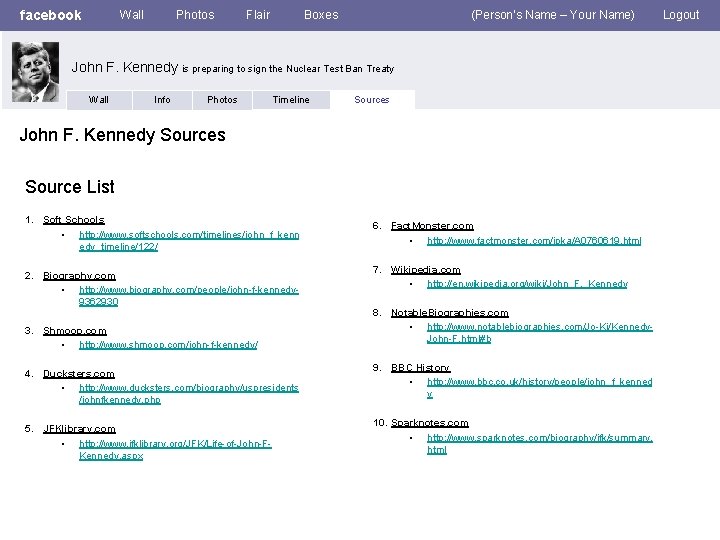
Task: Open Photos in the top navigation bar
Action: point(195,15)
